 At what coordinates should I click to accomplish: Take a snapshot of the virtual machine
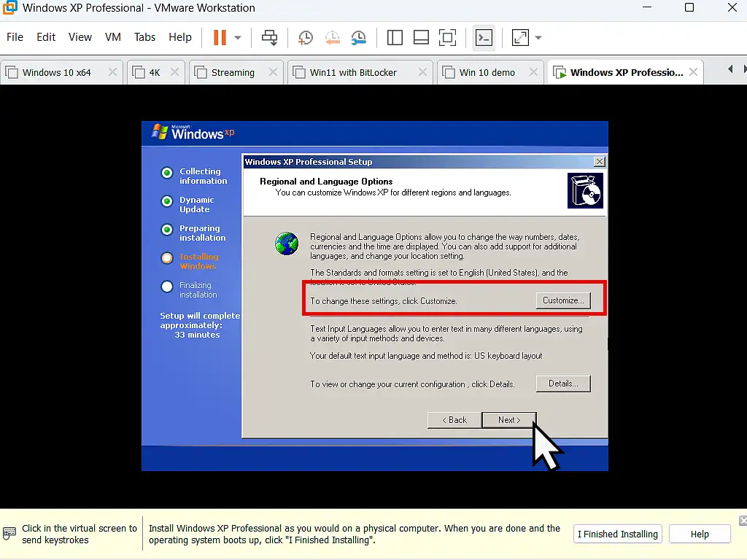click(304, 37)
